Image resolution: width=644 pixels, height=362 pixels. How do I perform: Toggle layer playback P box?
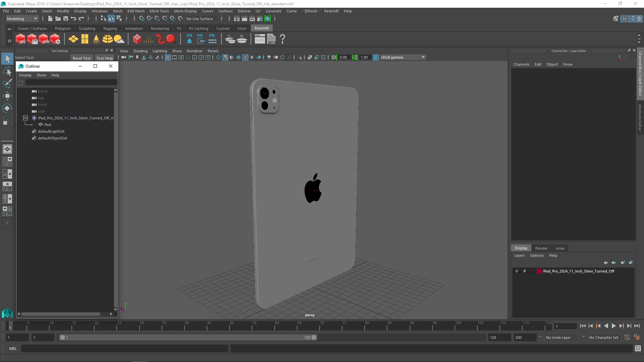click(x=525, y=271)
